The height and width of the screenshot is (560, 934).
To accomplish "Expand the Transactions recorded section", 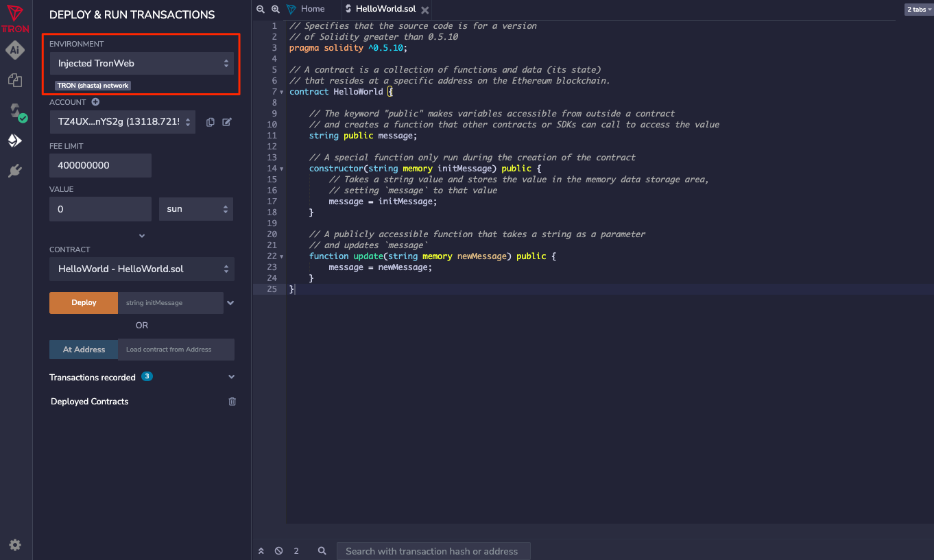I will [231, 377].
